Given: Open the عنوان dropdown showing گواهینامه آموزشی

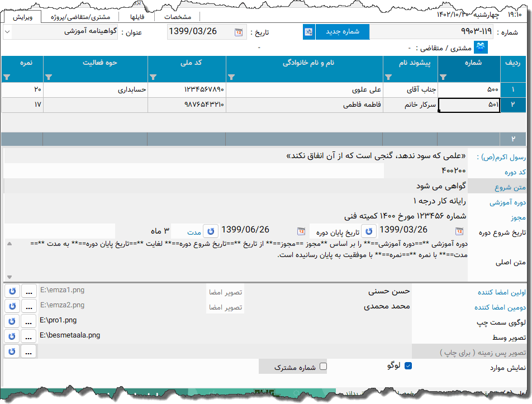Looking at the screenshot, I should pos(7,32).
